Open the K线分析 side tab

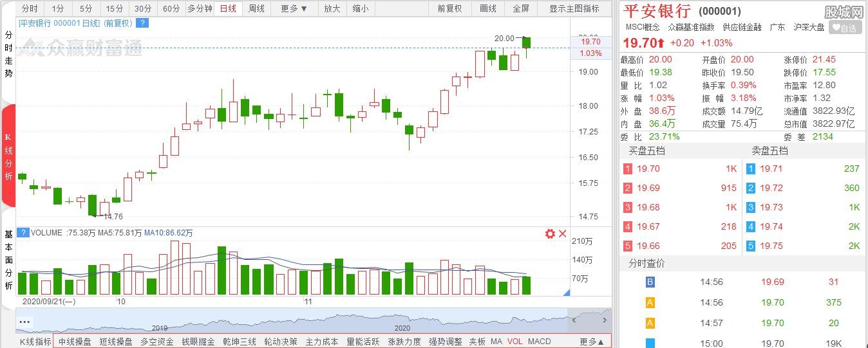(x=8, y=155)
